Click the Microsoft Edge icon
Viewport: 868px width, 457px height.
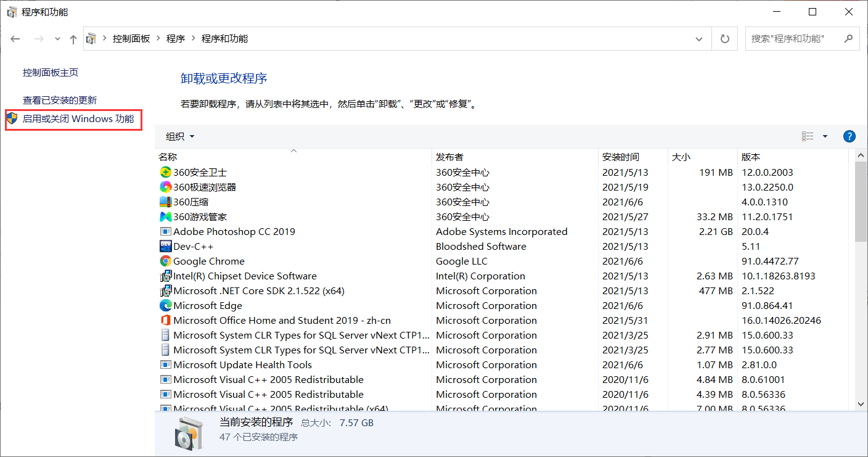coord(165,305)
